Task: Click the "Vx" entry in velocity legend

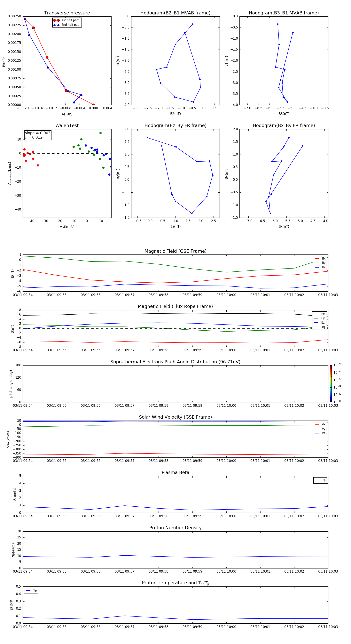Action: pos(320,424)
